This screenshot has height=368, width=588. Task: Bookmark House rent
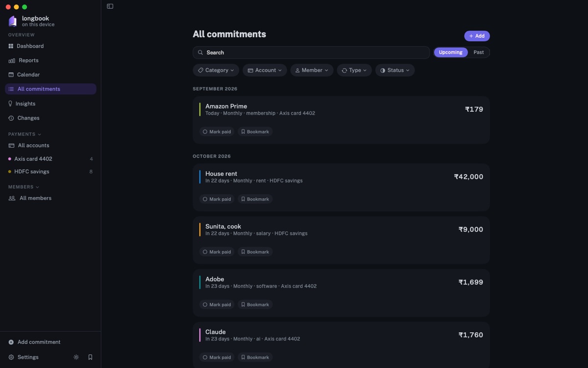[x=255, y=199]
